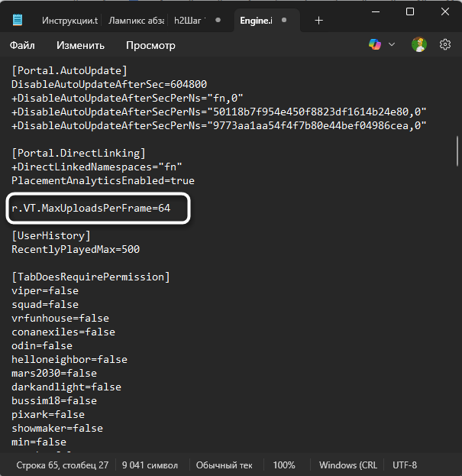Click the min=false line

click(x=39, y=442)
